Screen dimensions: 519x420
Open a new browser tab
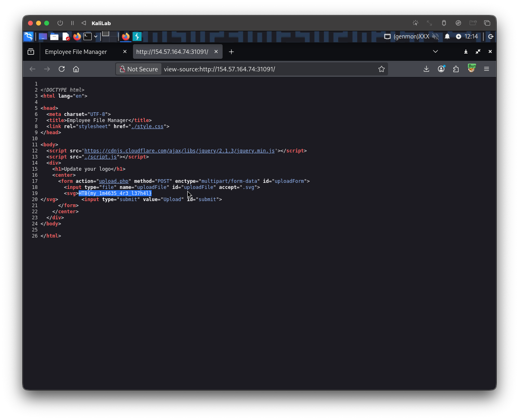tap(231, 51)
